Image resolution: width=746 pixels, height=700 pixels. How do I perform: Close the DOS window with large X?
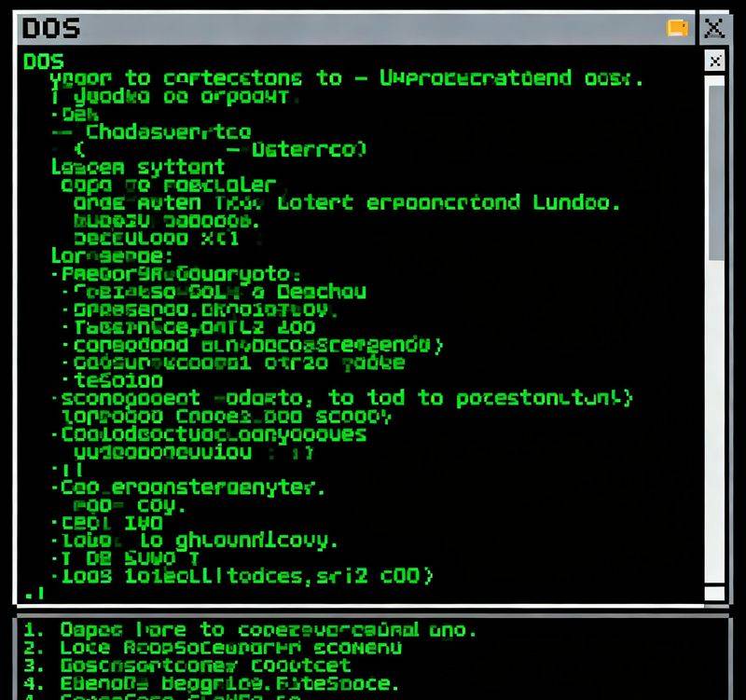click(714, 28)
